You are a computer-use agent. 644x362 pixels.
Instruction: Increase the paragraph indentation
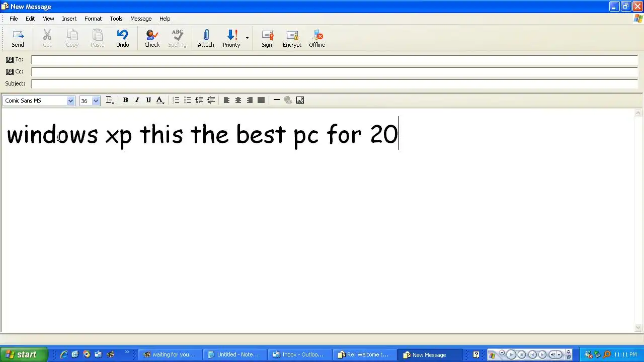pyautogui.click(x=211, y=100)
